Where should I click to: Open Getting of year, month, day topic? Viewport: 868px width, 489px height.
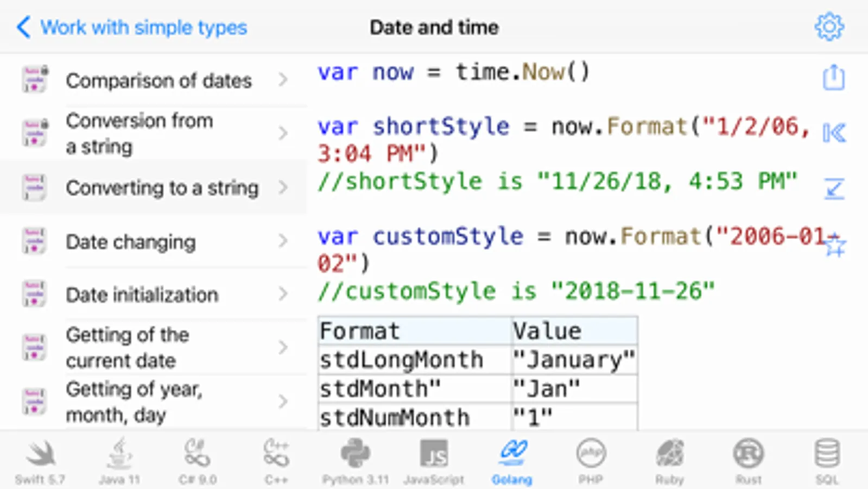coord(134,402)
